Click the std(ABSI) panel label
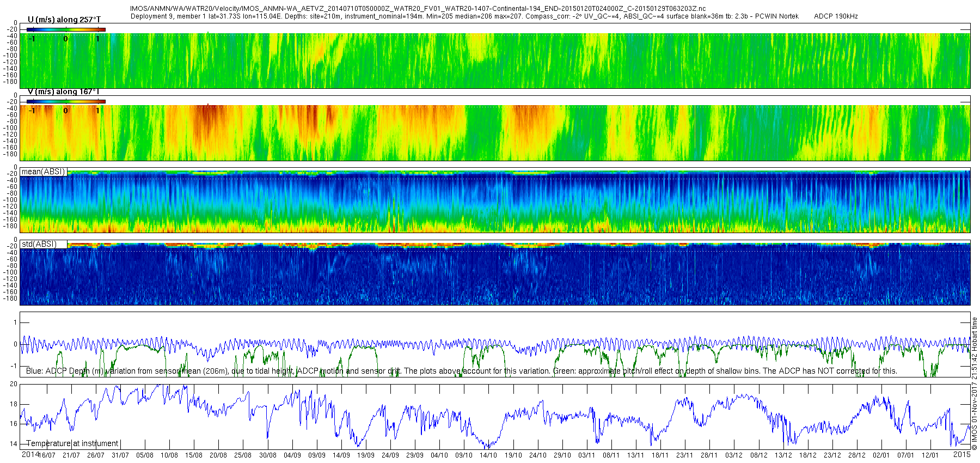 39,244
